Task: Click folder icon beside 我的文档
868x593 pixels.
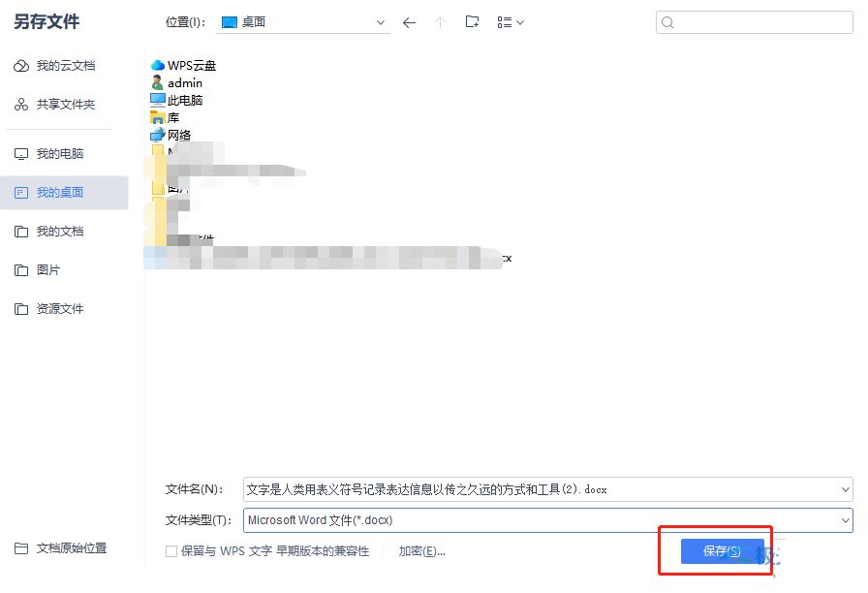Action: coord(21,232)
